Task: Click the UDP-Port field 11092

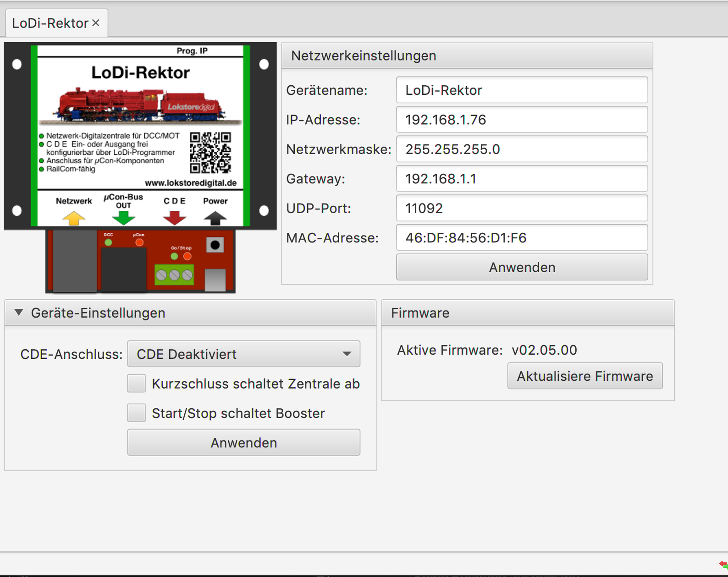Action: pyautogui.click(x=522, y=209)
